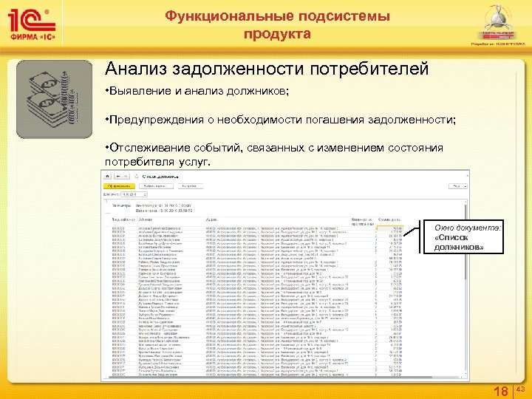Screen dimensions: 532x399
Task: Select highlighted debt amount cell in first row
Action: tap(390, 228)
